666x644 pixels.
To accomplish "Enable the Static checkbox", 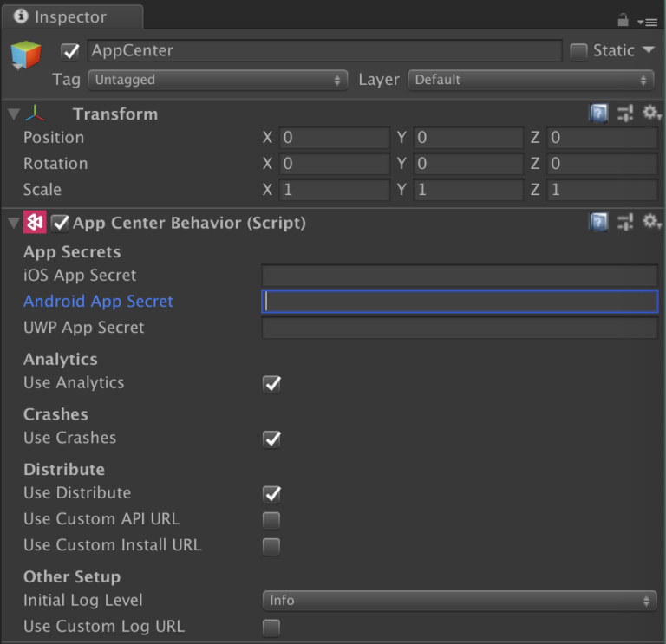I will (x=578, y=52).
